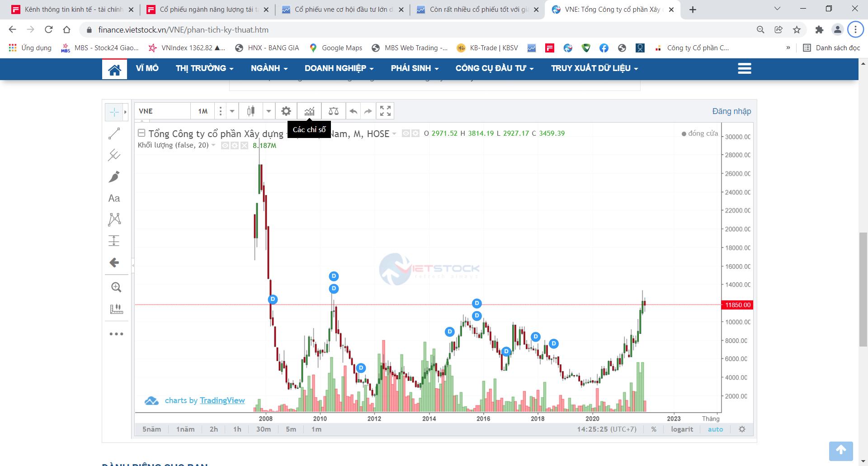Toggle logarit scale on the chart
The width and height of the screenshot is (868, 466).
[x=682, y=429]
